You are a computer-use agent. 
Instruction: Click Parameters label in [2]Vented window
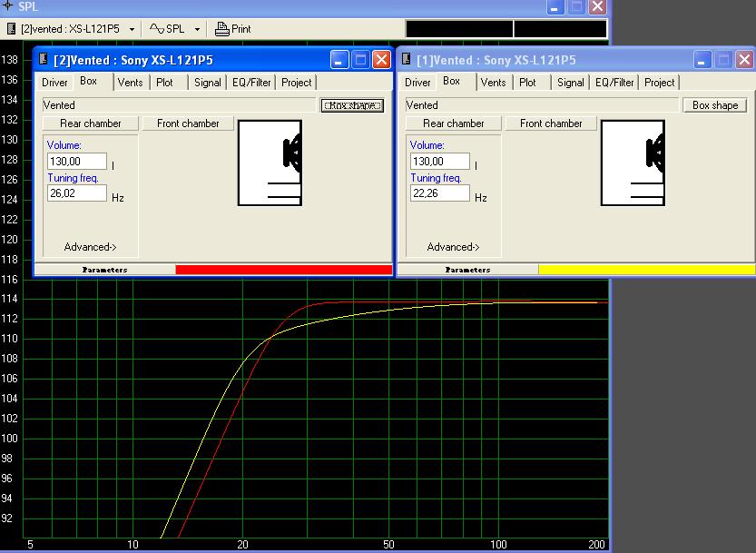[104, 270]
